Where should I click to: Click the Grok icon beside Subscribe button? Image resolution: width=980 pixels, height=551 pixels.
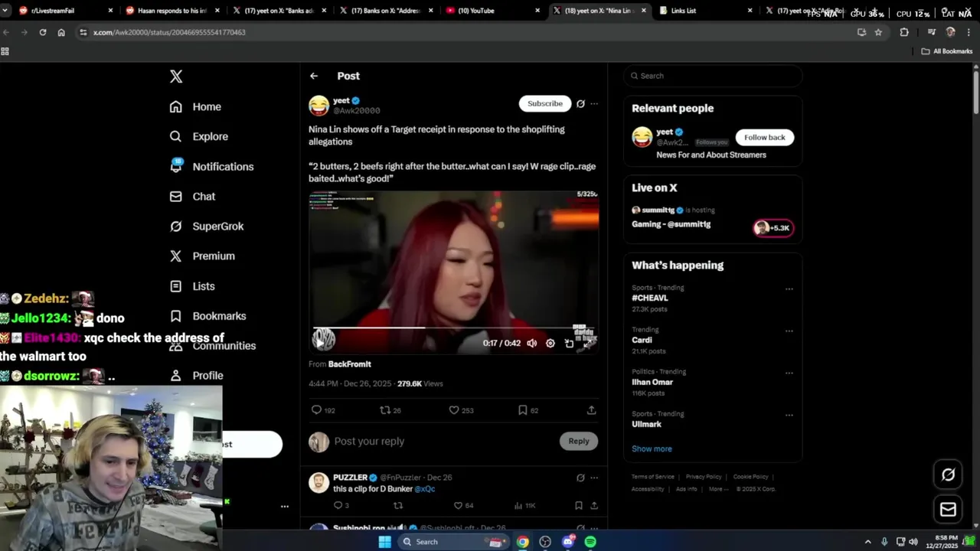pos(580,104)
